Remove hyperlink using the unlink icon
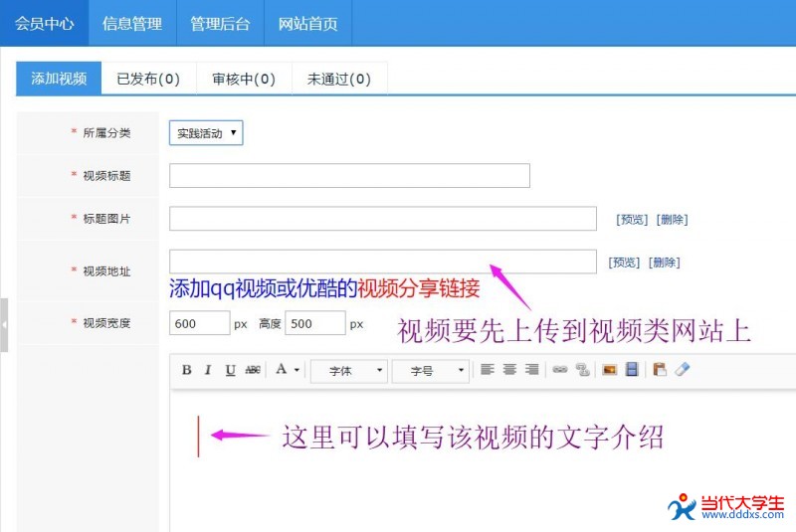The width and height of the screenshot is (796, 532). pyautogui.click(x=582, y=369)
